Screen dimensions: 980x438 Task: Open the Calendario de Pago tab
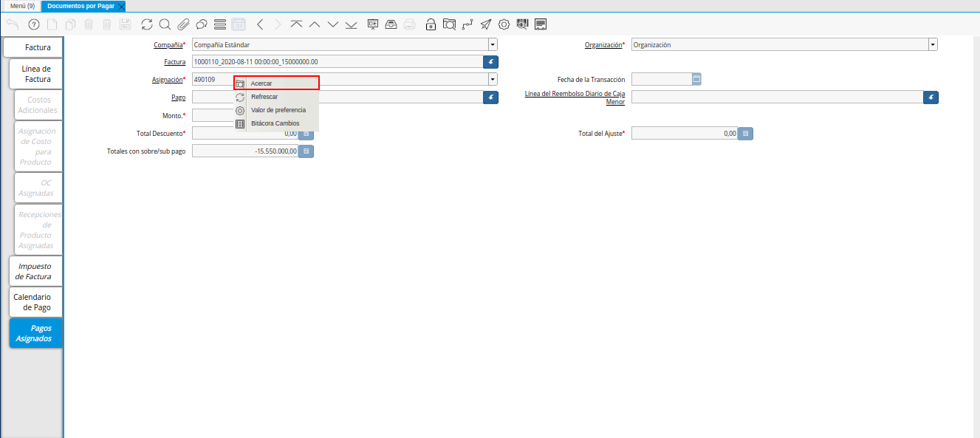click(32, 302)
